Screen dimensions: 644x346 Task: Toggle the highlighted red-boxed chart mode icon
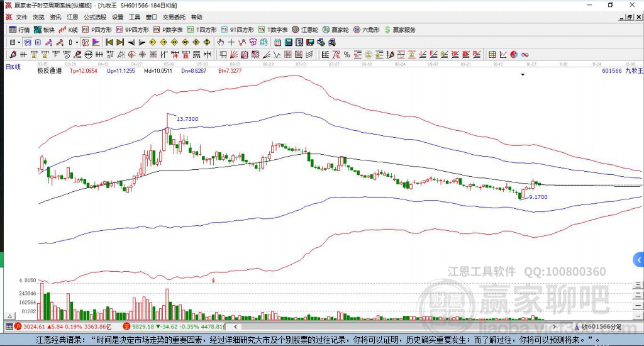85,42
